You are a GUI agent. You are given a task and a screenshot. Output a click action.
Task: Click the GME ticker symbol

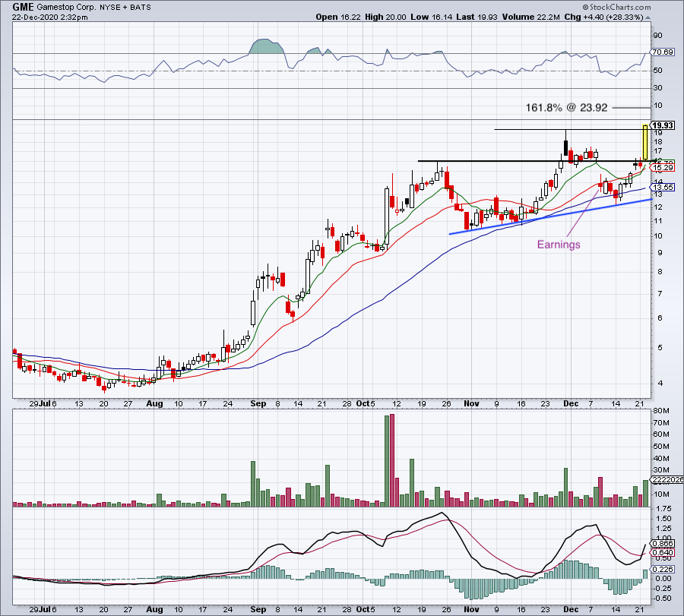click(23, 7)
